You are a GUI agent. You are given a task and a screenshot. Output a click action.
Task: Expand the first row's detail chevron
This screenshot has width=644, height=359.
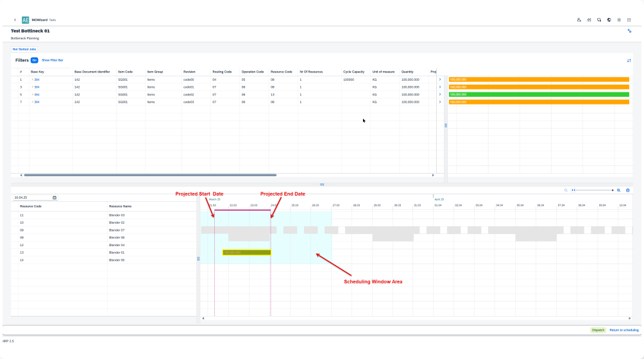pos(439,79)
